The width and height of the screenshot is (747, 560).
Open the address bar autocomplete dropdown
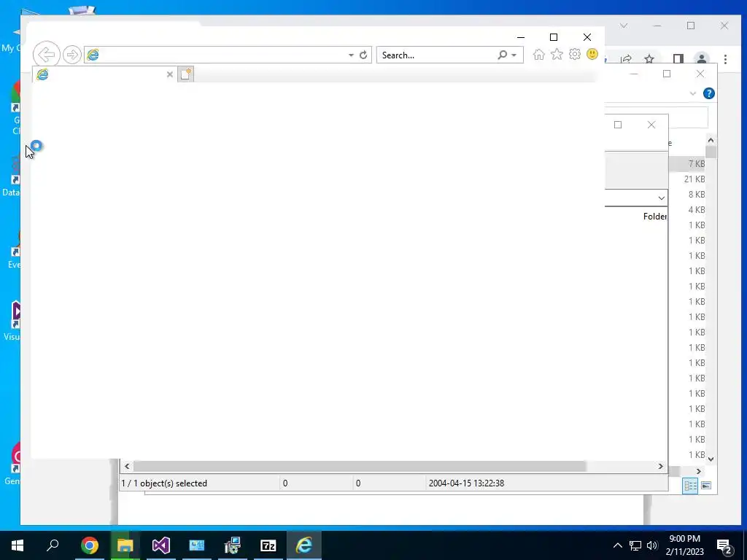pyautogui.click(x=351, y=55)
